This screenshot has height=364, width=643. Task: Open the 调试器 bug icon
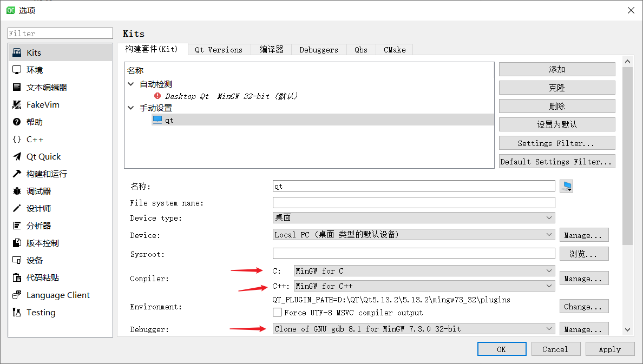pyautogui.click(x=17, y=191)
